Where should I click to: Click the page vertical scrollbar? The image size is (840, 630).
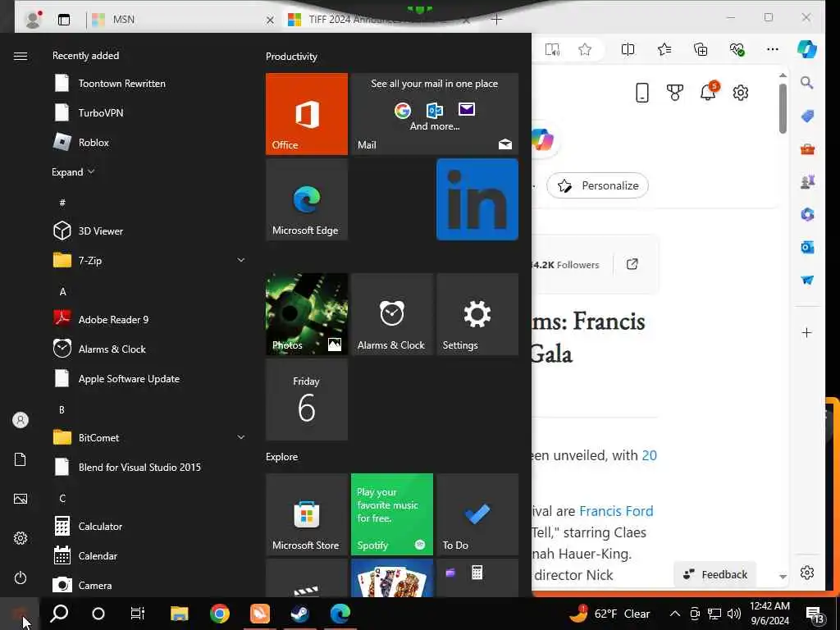point(783,109)
